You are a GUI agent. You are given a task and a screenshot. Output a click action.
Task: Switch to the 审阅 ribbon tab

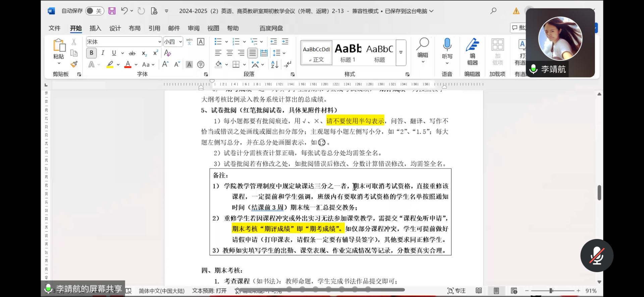(x=194, y=28)
